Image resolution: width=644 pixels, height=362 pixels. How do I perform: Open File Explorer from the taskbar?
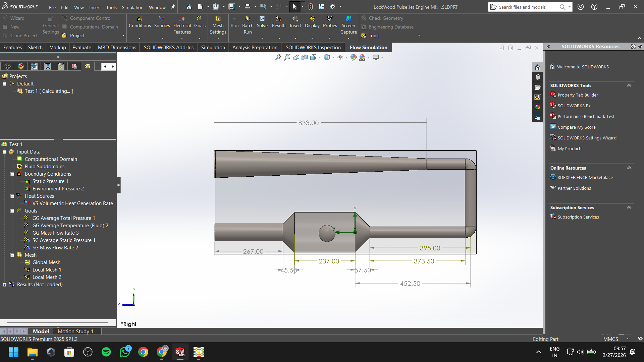click(x=33, y=352)
